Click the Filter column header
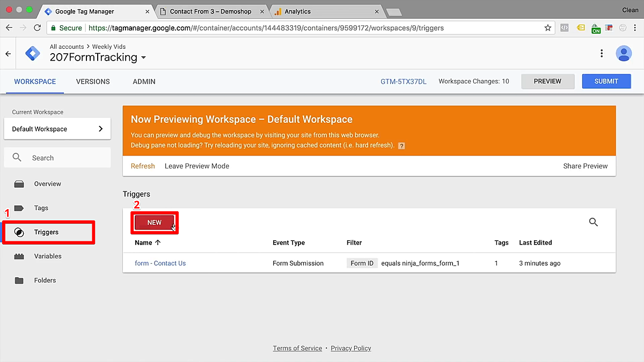The width and height of the screenshot is (644, 362). pos(354,243)
